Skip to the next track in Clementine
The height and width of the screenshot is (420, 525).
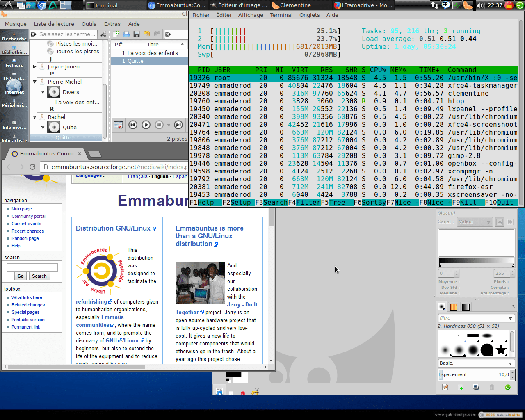point(178,125)
